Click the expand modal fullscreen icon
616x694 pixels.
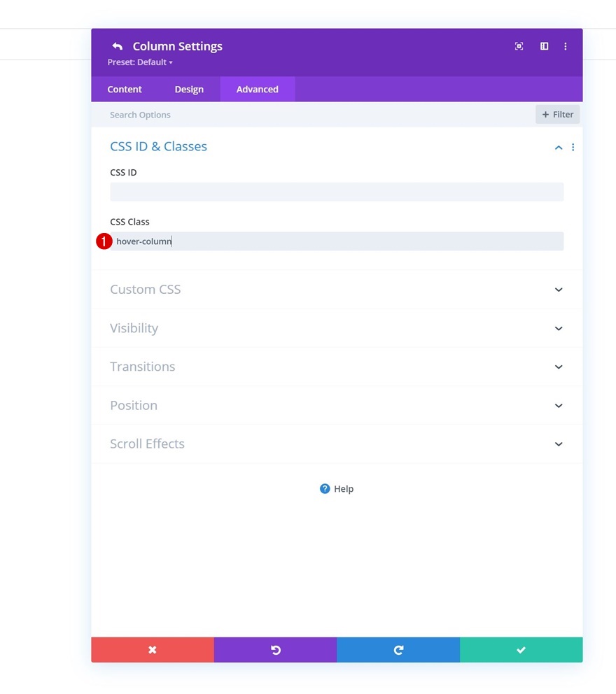coord(519,46)
